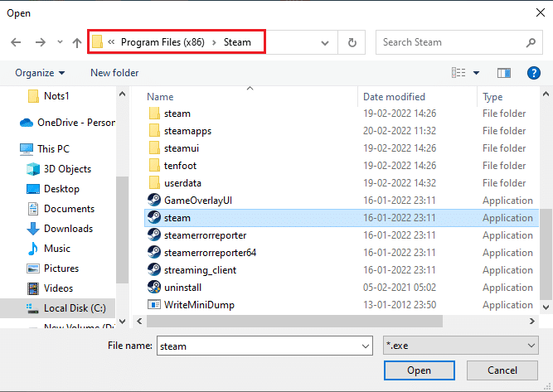Click the folder icon in address bar

tap(97, 42)
